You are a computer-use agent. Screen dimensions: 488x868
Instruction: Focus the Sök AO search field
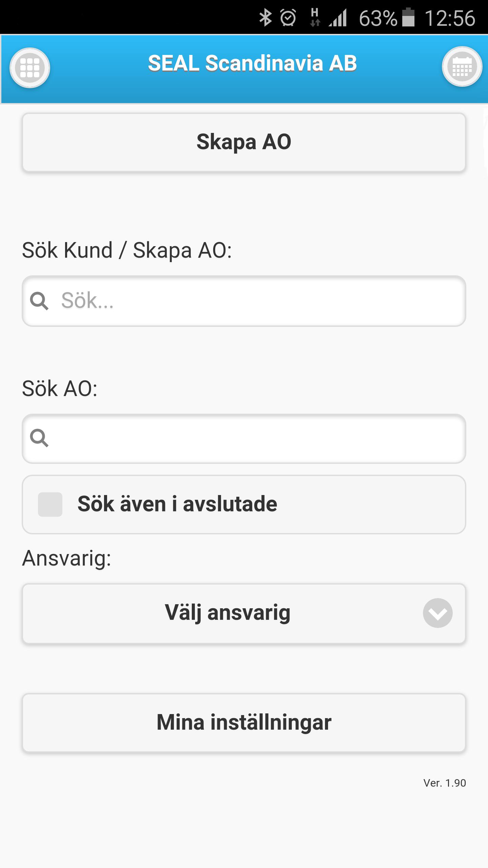point(244,438)
